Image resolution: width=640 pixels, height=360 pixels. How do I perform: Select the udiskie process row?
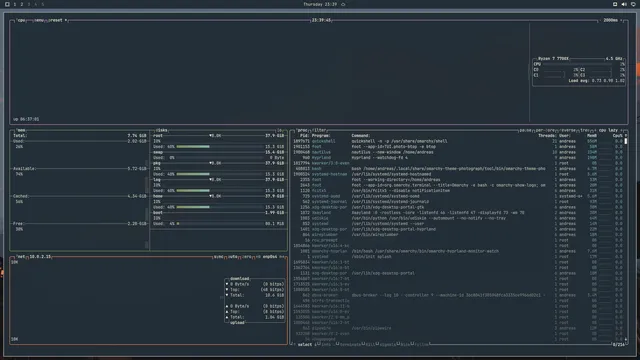tap(457, 218)
